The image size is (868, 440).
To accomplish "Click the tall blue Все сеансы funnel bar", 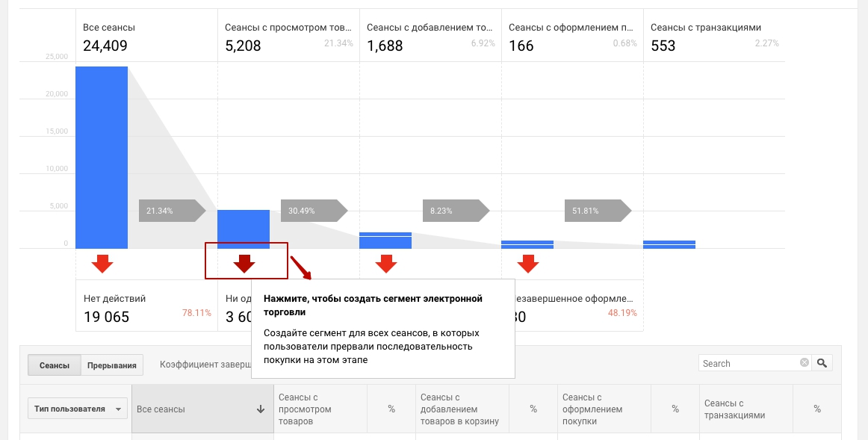I will [x=102, y=157].
